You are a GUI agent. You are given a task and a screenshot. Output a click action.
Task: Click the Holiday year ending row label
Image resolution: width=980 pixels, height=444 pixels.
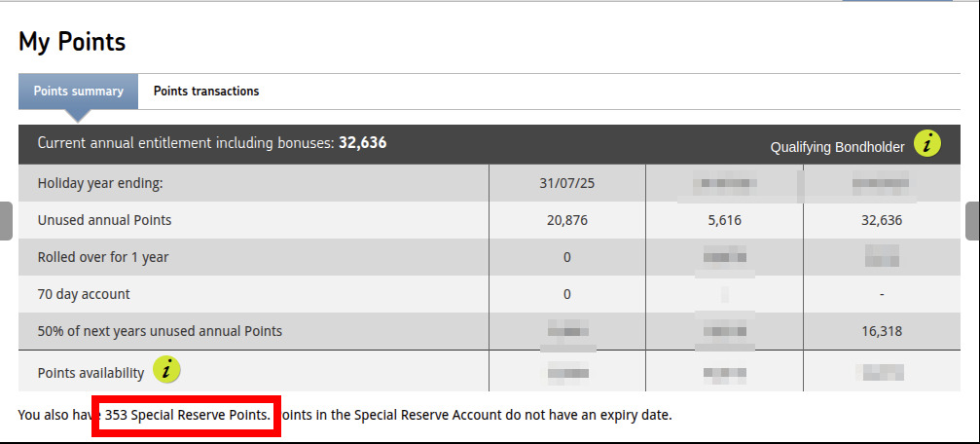coord(100,183)
